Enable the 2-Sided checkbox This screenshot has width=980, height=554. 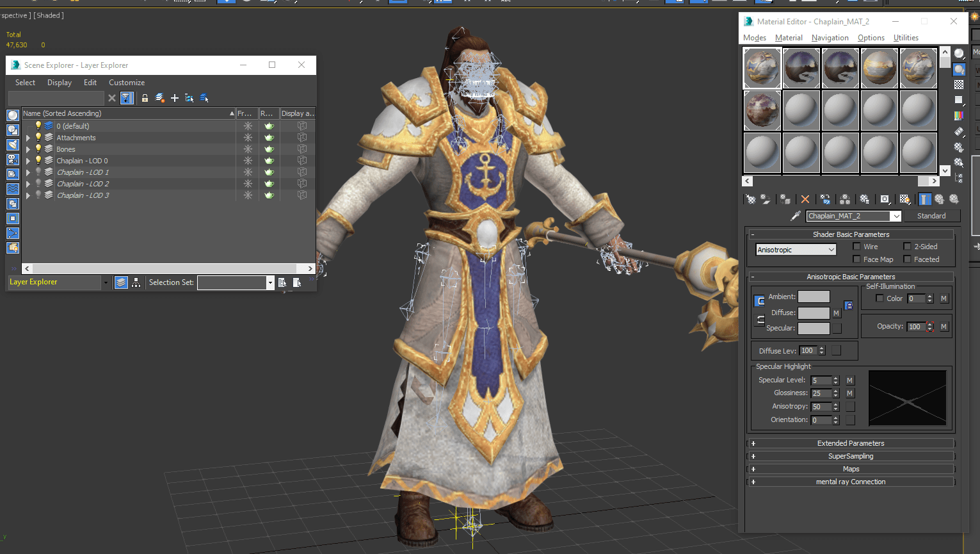907,247
